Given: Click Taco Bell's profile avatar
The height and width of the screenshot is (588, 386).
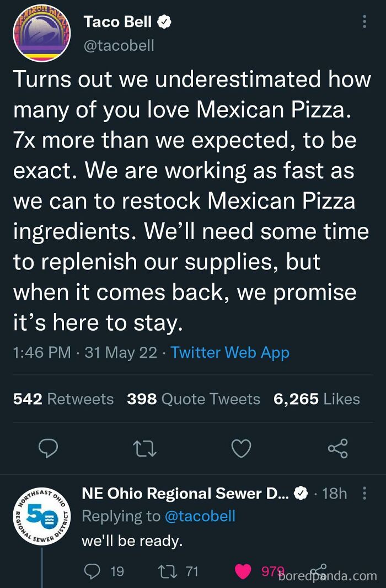Looking at the screenshot, I should tap(42, 33).
